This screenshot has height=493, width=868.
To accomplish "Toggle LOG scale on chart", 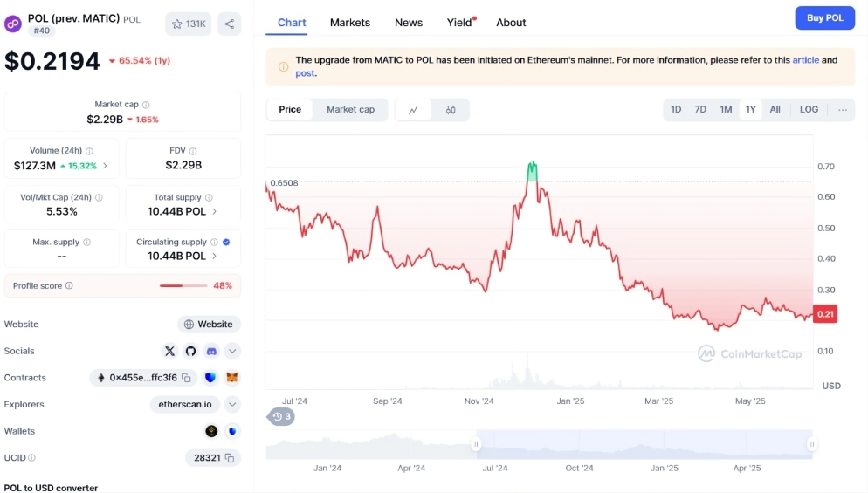I will click(809, 110).
